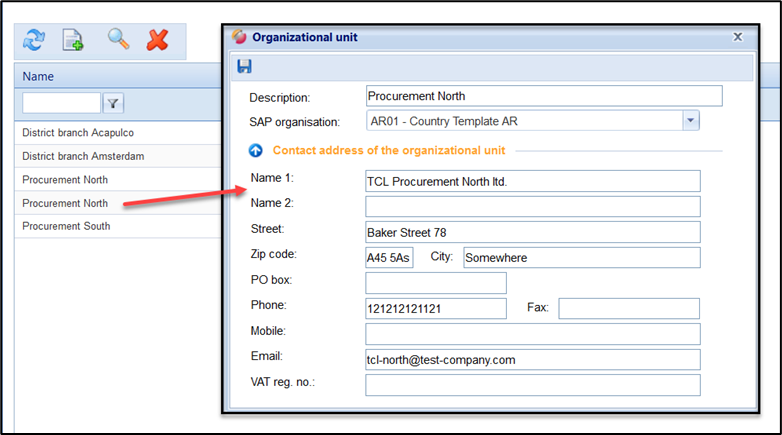
Task: Click the Street field with Baker Street
Action: [532, 232]
